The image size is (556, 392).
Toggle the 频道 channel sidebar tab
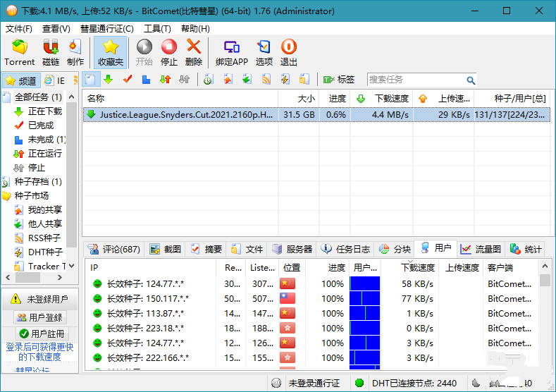coord(21,80)
